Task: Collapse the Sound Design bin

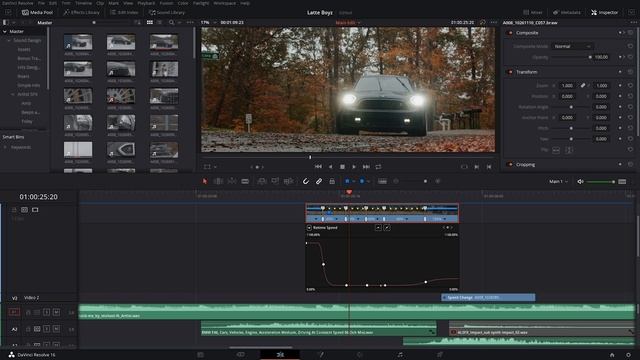Action: pyautogui.click(x=9, y=40)
